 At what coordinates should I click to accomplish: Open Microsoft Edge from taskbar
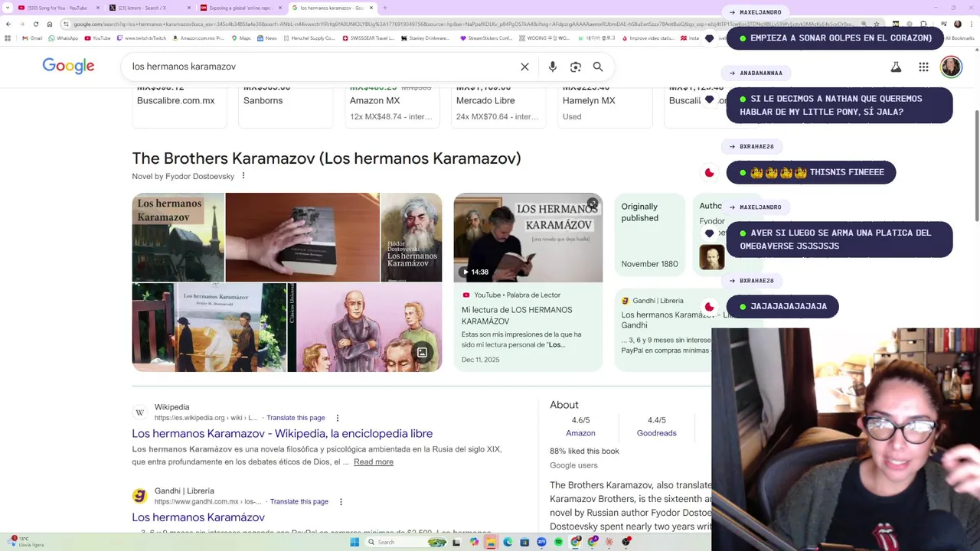(508, 542)
